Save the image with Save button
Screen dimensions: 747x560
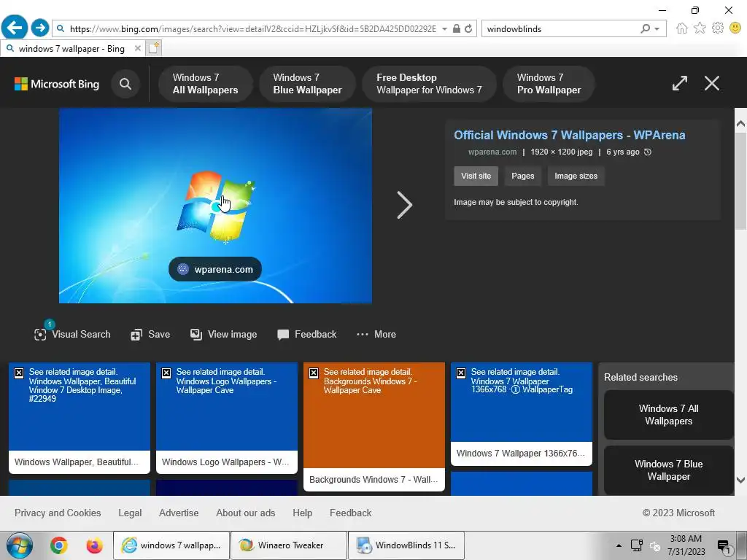pos(150,334)
